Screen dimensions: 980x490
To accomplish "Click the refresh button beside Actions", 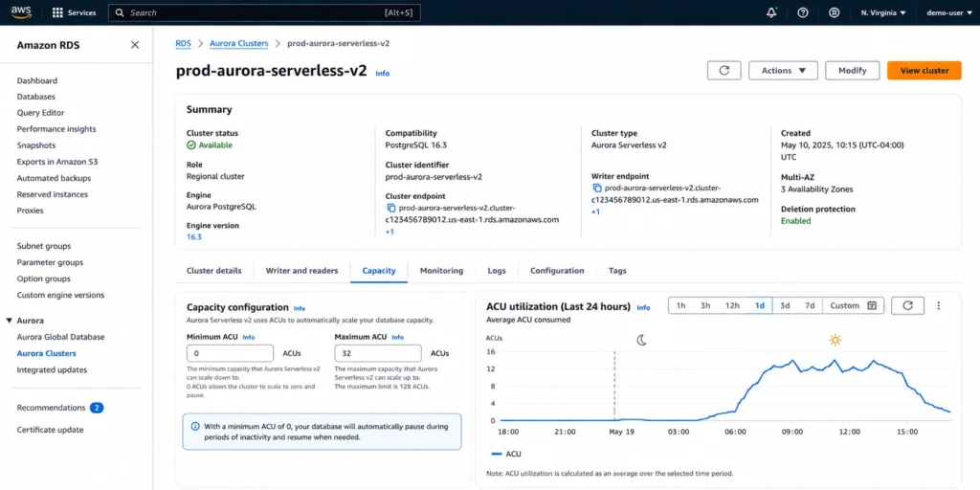I will click(724, 71).
